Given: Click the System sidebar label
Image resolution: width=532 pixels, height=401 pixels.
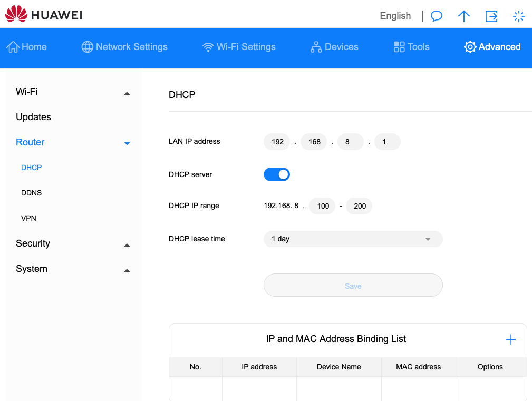Looking at the screenshot, I should pyautogui.click(x=32, y=269).
